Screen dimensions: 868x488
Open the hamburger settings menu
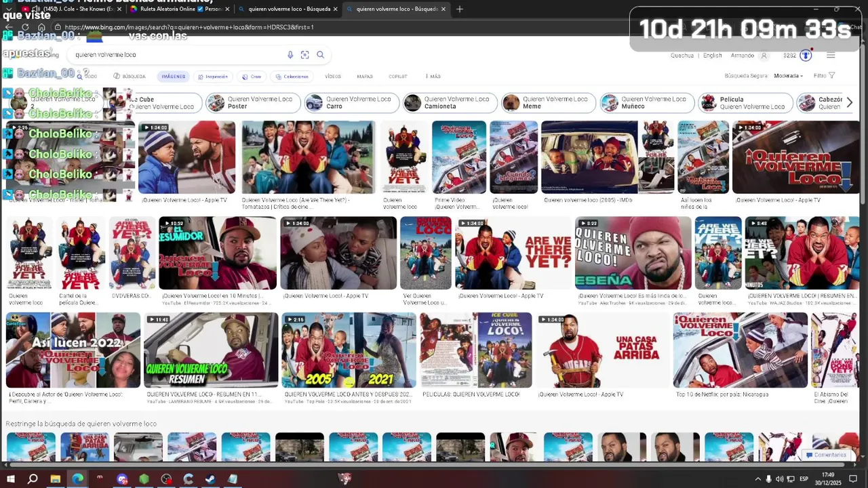coord(831,55)
